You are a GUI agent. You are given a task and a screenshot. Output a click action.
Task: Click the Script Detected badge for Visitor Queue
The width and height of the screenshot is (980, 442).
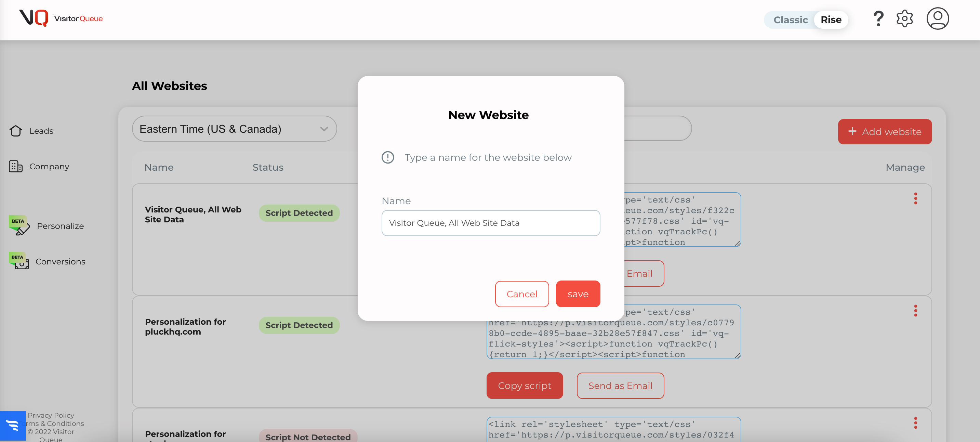[299, 213]
